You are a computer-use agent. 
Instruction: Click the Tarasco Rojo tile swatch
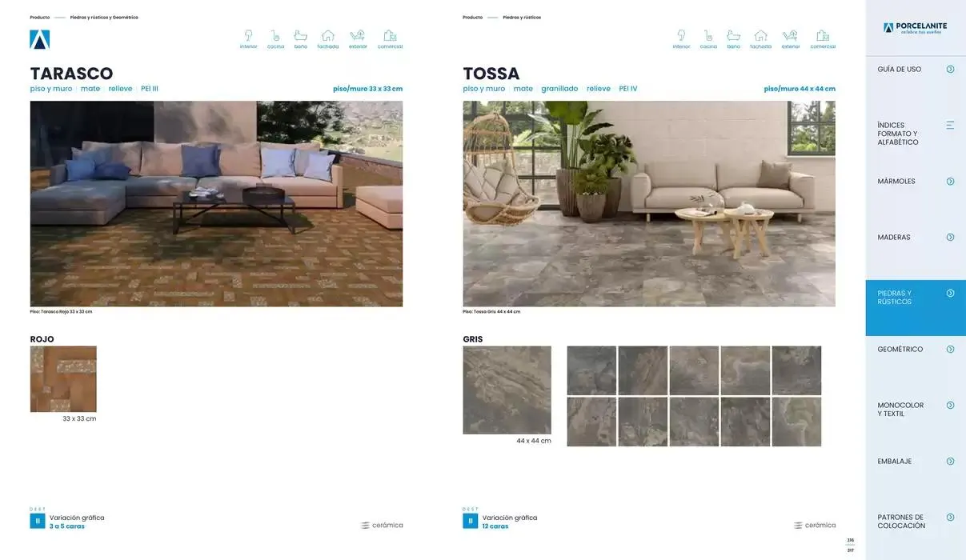click(63, 379)
